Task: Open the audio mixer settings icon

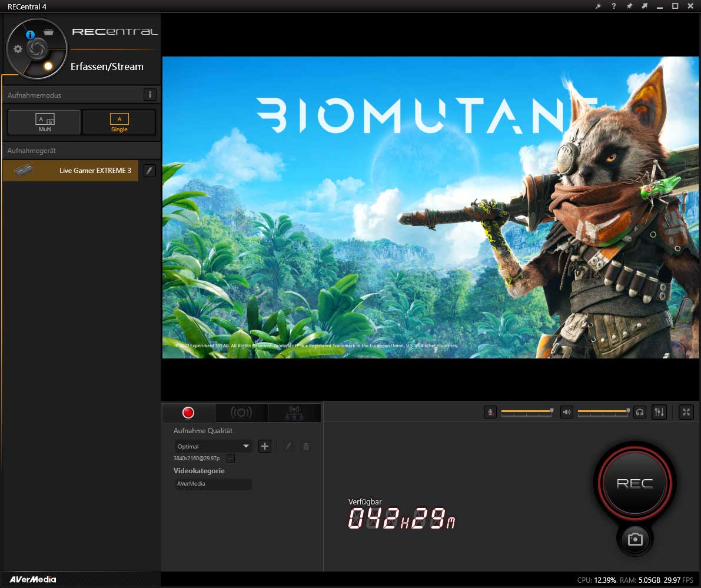Action: 659,412
